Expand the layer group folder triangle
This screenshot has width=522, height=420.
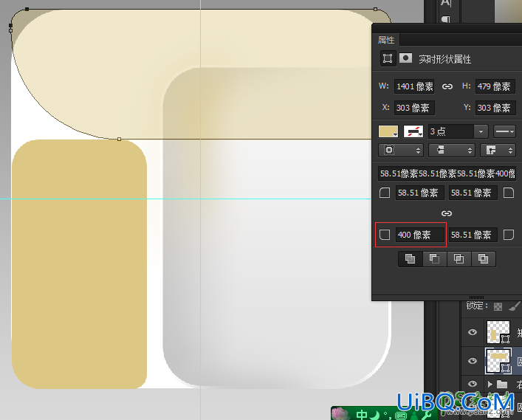(x=490, y=385)
